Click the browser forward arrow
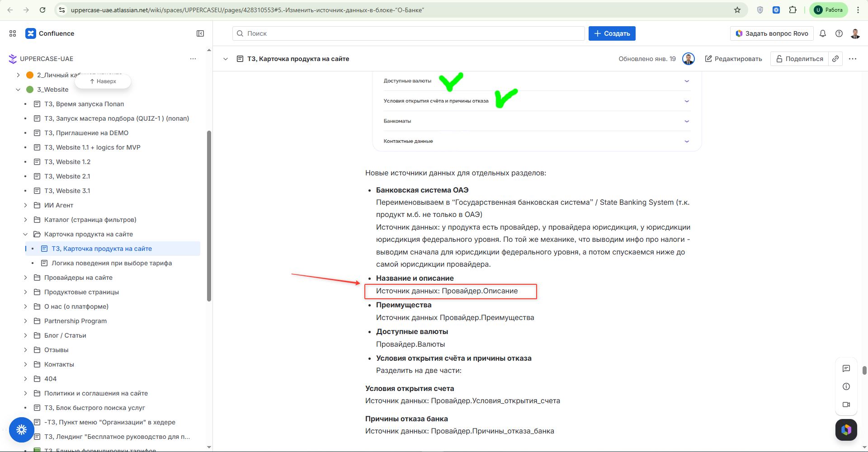The height and width of the screenshot is (452, 868). [x=26, y=10]
